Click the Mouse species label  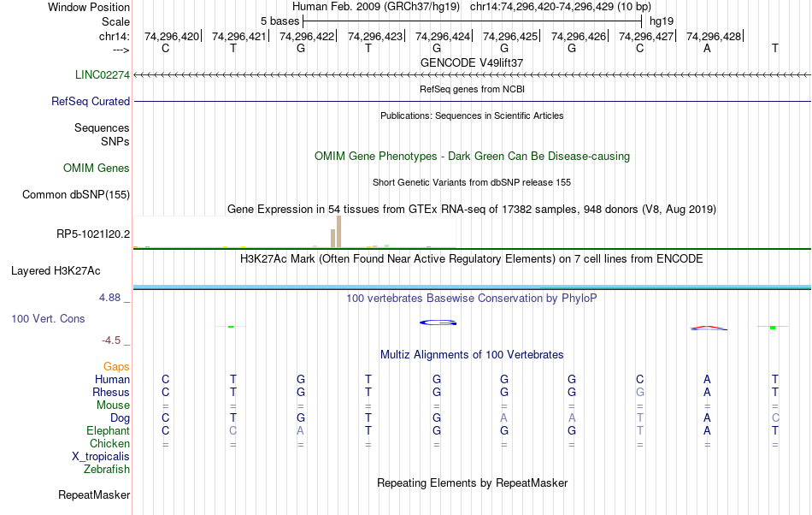pos(113,405)
